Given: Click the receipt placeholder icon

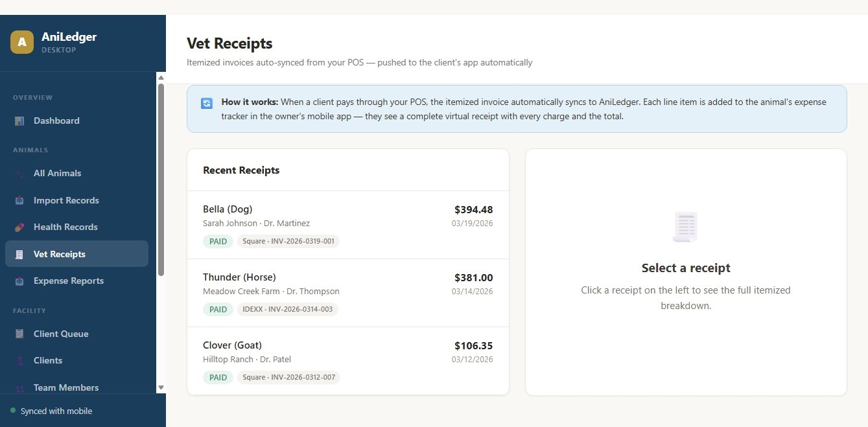Looking at the screenshot, I should [685, 227].
